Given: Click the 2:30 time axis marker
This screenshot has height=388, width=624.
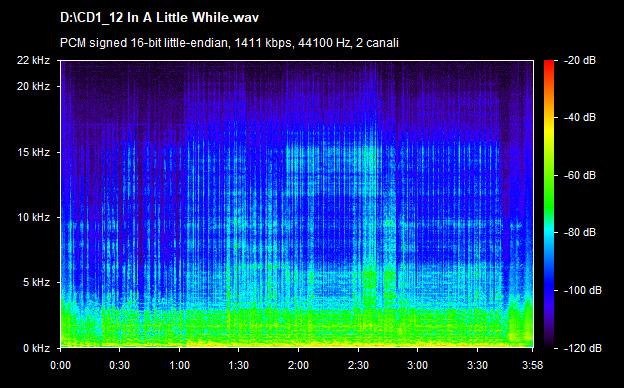Looking at the screenshot, I should tap(358, 365).
